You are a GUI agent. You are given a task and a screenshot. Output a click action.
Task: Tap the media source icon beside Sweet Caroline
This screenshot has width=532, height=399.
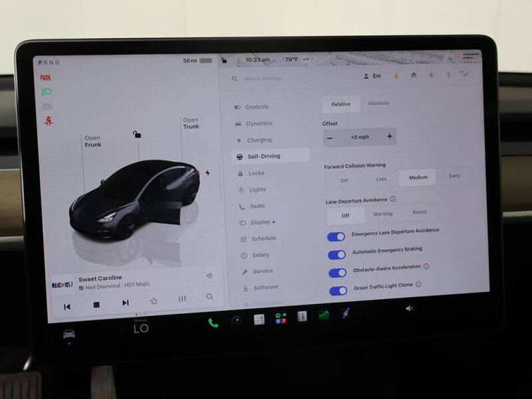pyautogui.click(x=209, y=275)
